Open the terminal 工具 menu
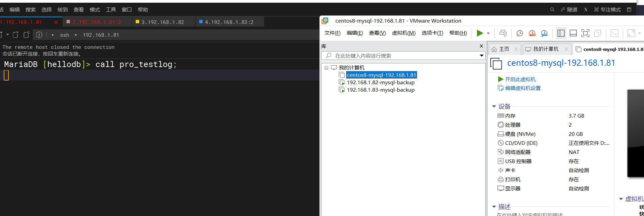 (111, 10)
